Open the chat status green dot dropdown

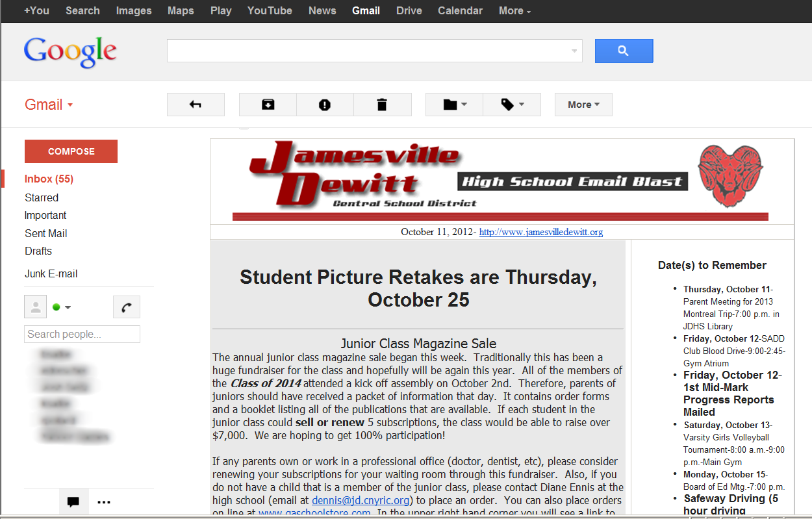coord(62,307)
